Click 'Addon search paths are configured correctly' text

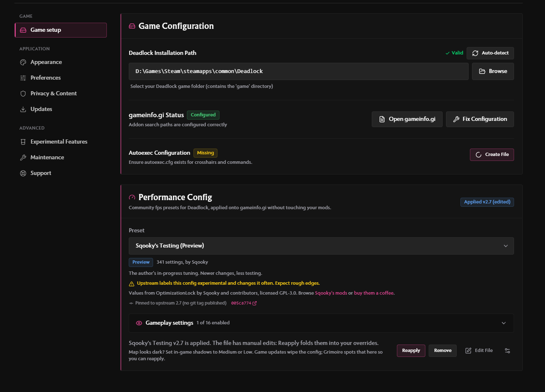pyautogui.click(x=178, y=125)
